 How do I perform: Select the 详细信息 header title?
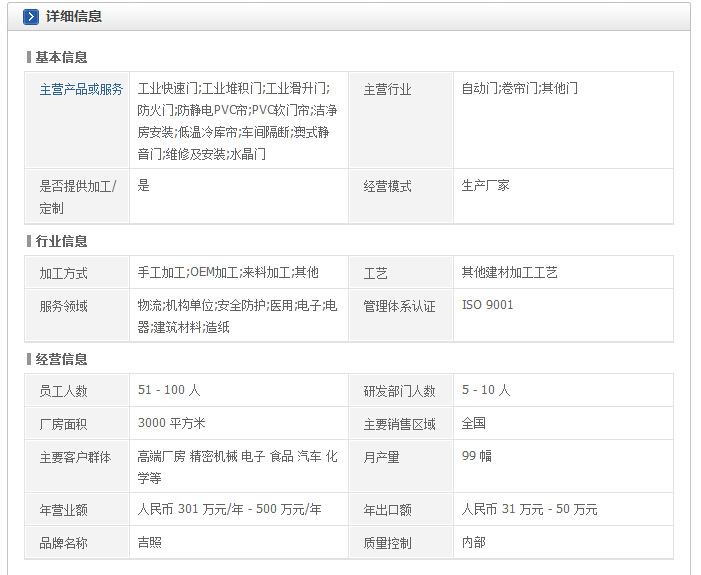click(x=74, y=17)
